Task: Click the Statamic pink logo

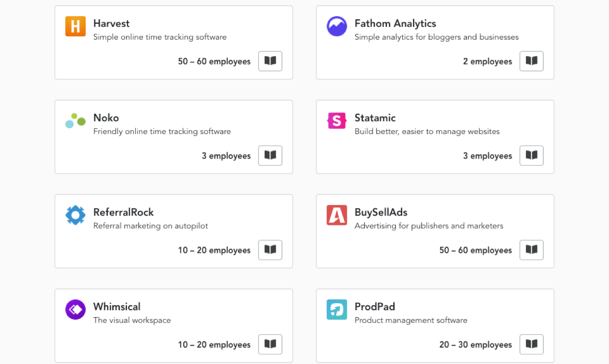Action: point(337,121)
